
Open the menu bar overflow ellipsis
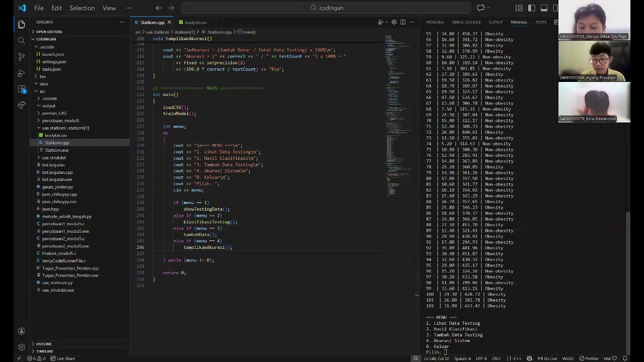(128, 8)
